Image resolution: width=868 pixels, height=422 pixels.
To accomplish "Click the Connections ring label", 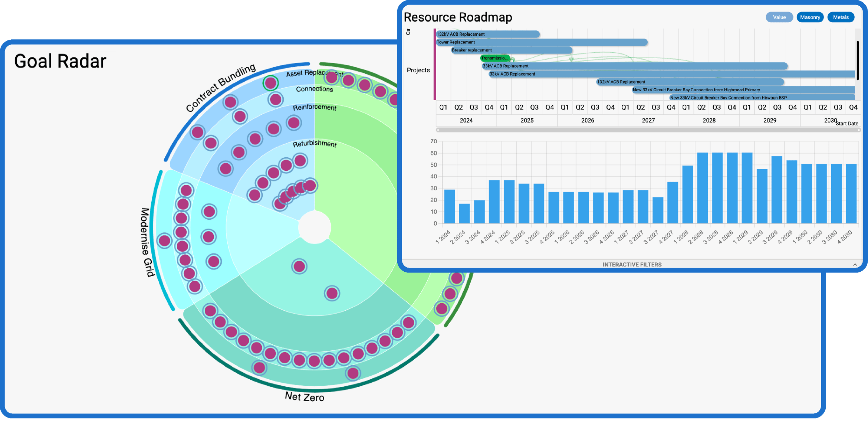I will (x=315, y=89).
